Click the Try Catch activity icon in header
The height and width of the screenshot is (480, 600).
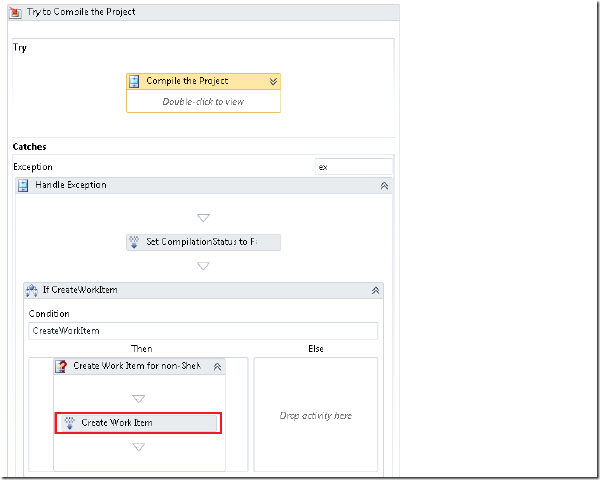pos(15,12)
